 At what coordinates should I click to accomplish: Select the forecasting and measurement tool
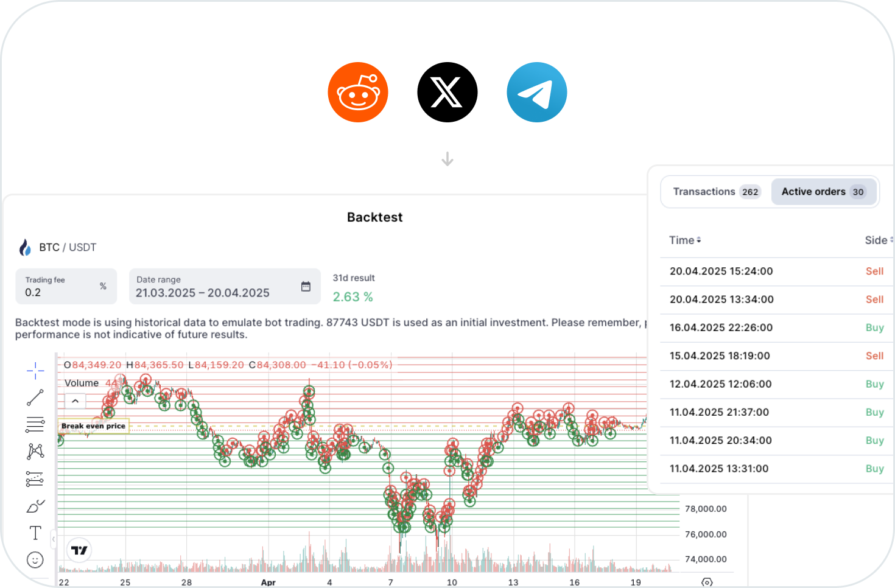pyautogui.click(x=35, y=479)
